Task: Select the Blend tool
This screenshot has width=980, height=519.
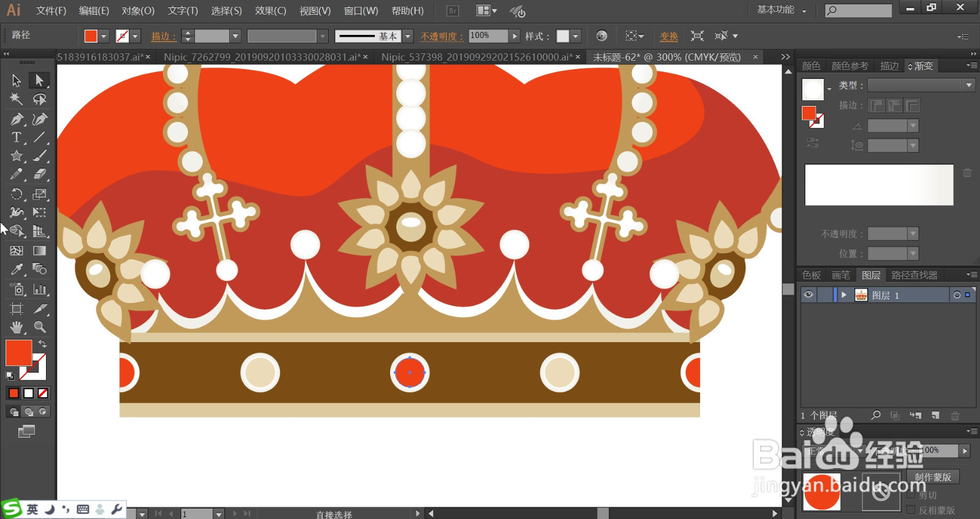Action: pos(39,269)
